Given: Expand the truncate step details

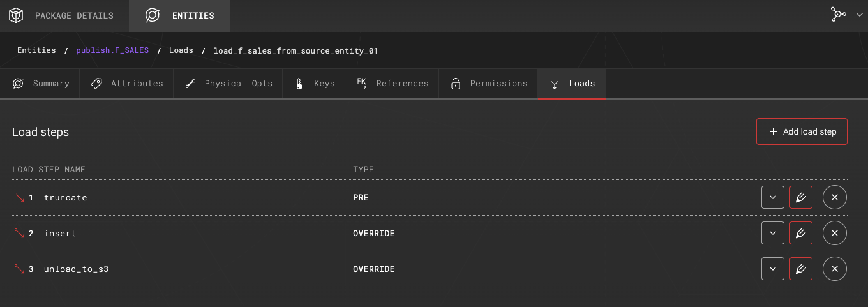Looking at the screenshot, I should [773, 198].
